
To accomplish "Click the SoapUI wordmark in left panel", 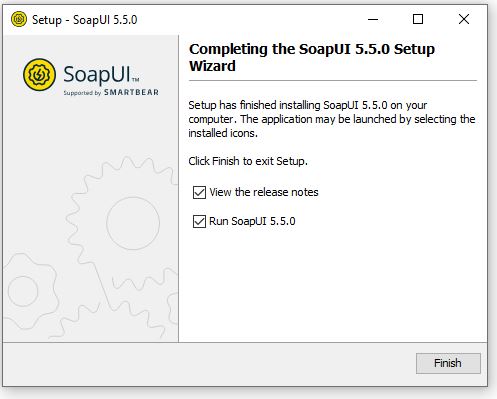I will [x=96, y=74].
